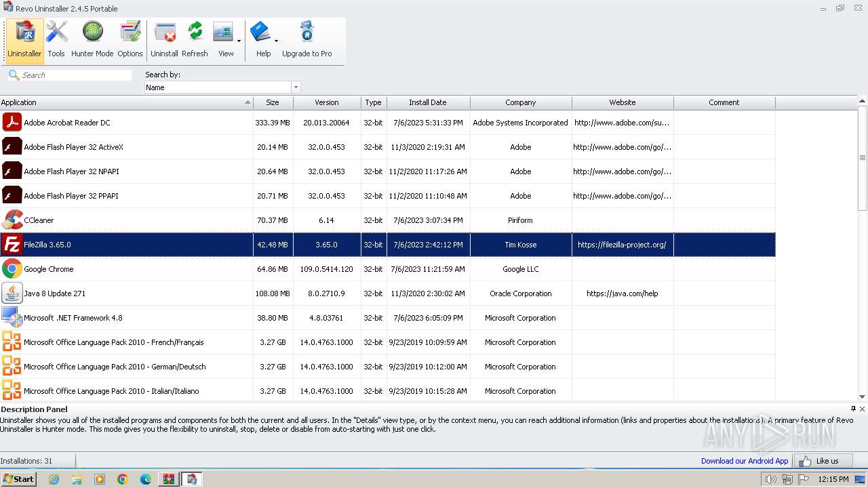Refresh the installed programs list
Image resolution: width=868 pixels, height=488 pixels.
pyautogui.click(x=195, y=40)
